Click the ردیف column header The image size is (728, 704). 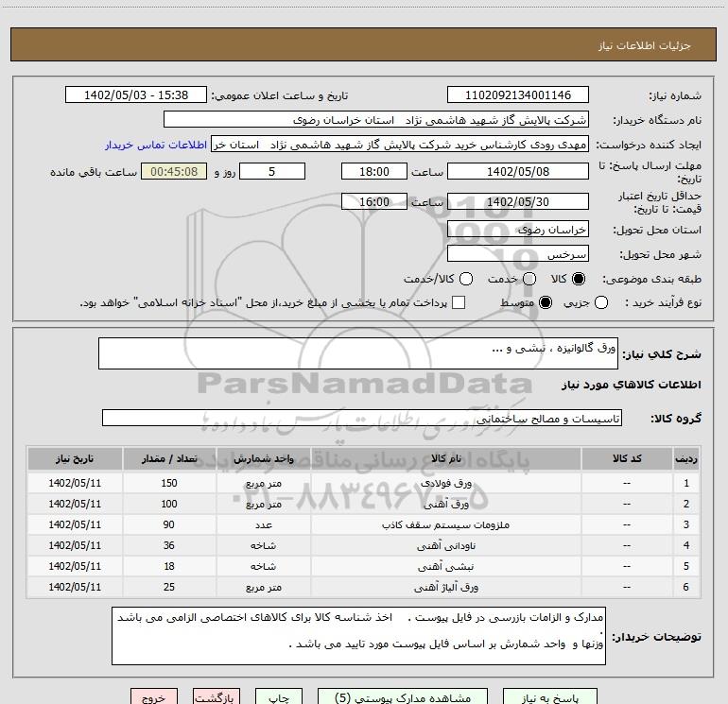click(x=686, y=458)
